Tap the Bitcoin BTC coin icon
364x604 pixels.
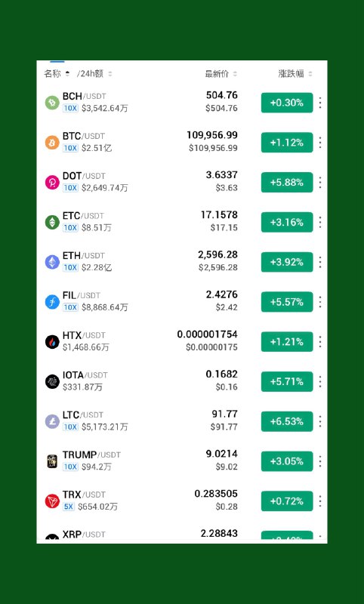point(52,143)
